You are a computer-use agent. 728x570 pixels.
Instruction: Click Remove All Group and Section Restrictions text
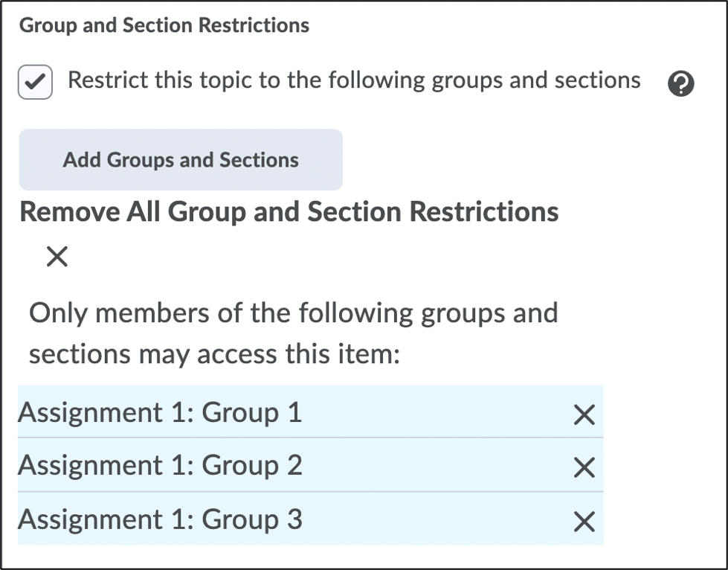[x=289, y=212]
